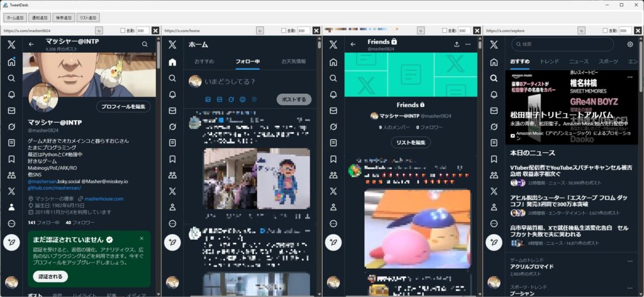This screenshot has height=297, width=644.
Task: Switch to the おすすめ tab in the home column
Action: pyautogui.click(x=204, y=62)
